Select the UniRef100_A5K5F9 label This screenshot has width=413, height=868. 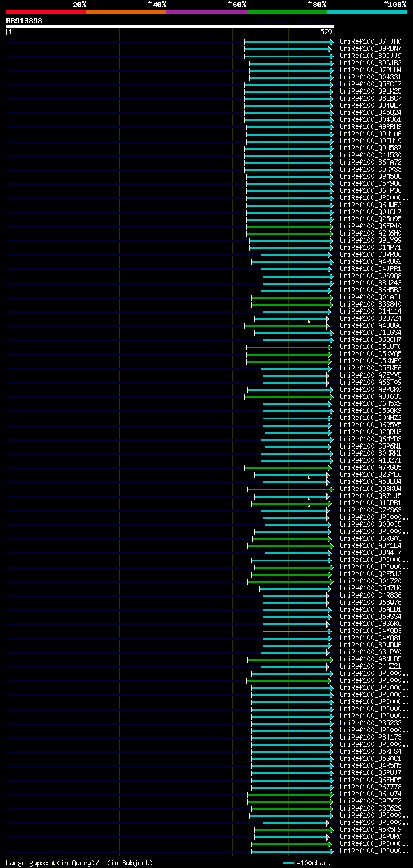tap(370, 829)
